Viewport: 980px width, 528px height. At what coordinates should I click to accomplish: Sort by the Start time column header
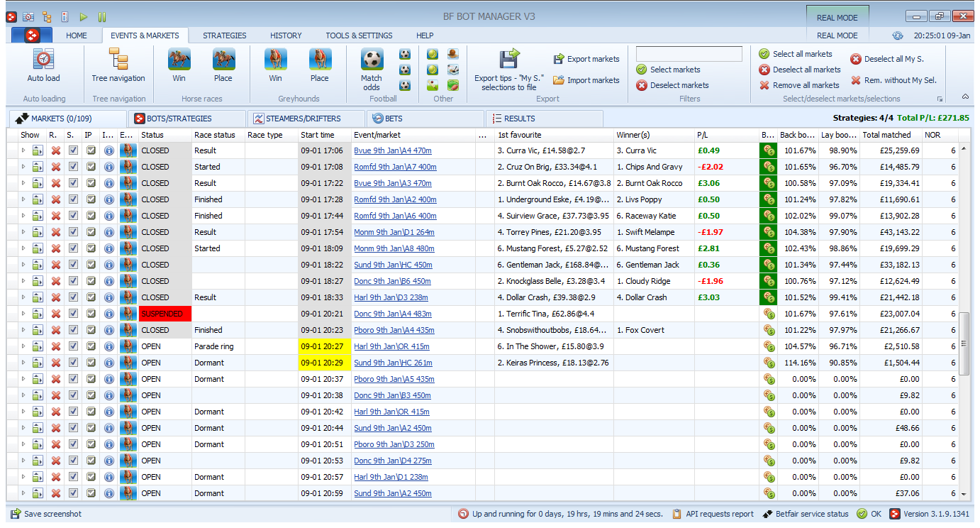325,135
